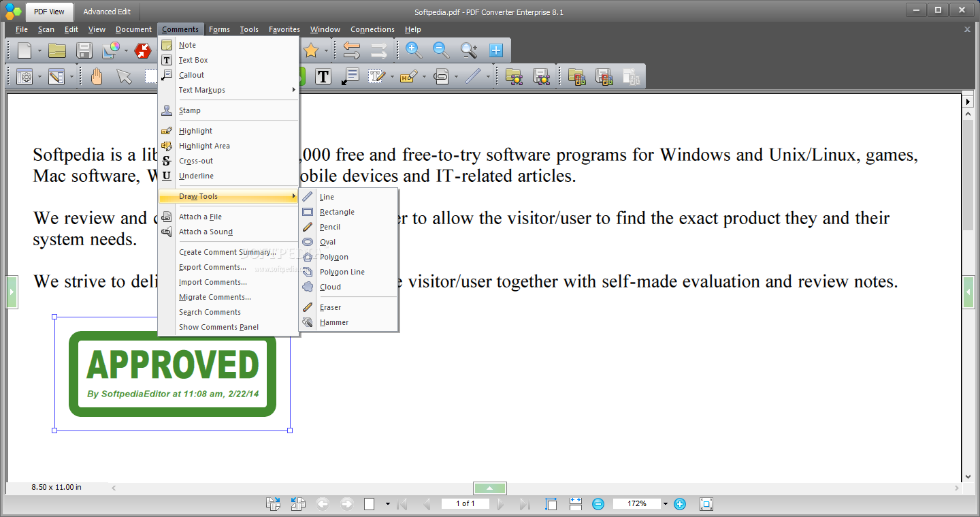Click the Open folder toolbar icon
980x517 pixels.
point(57,50)
